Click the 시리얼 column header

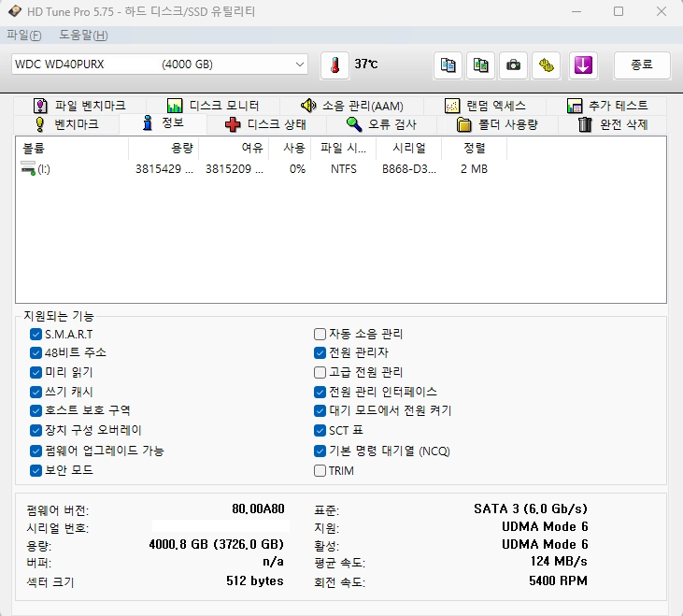[x=408, y=148]
